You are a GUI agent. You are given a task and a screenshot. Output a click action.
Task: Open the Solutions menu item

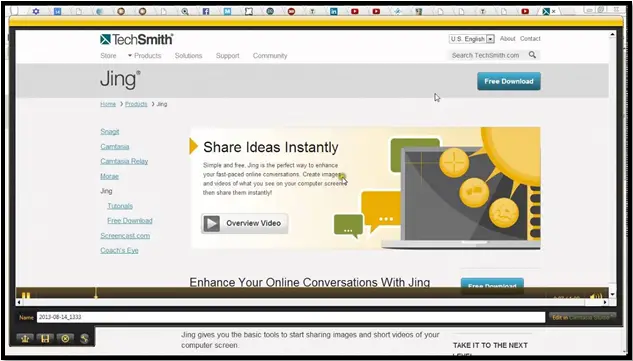[x=189, y=56]
